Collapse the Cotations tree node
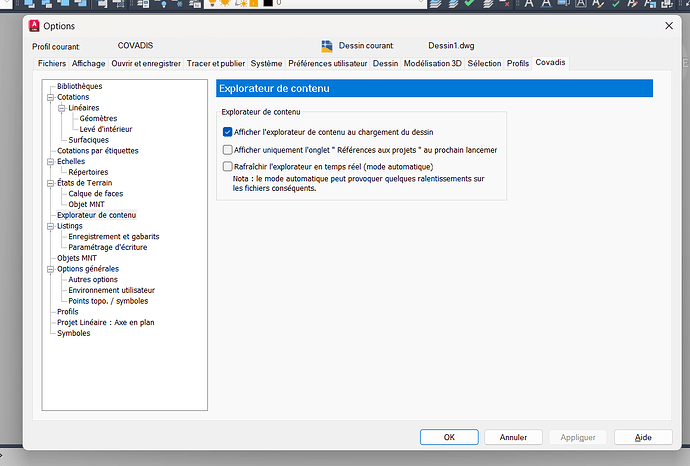Screen dimensions: 690x466 point(48,97)
